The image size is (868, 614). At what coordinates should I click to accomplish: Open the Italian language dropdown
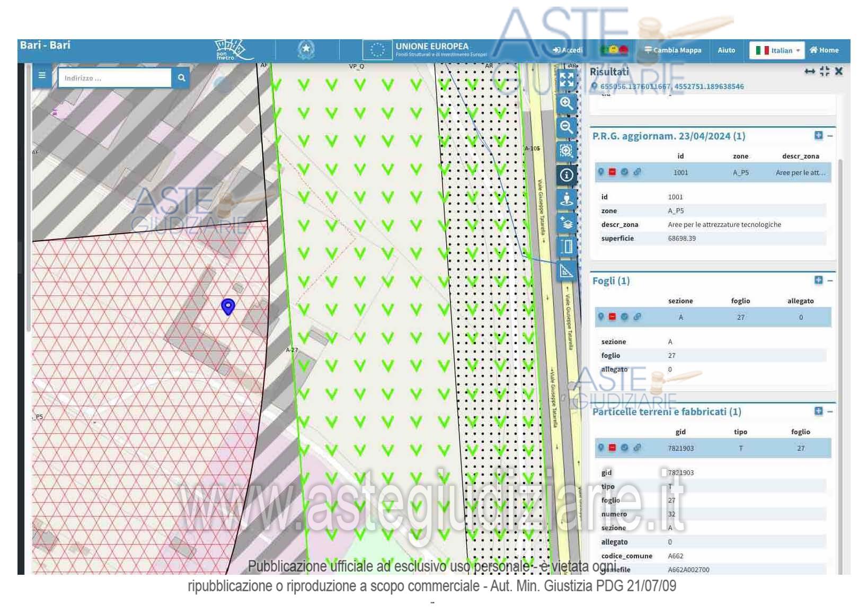pyautogui.click(x=777, y=50)
